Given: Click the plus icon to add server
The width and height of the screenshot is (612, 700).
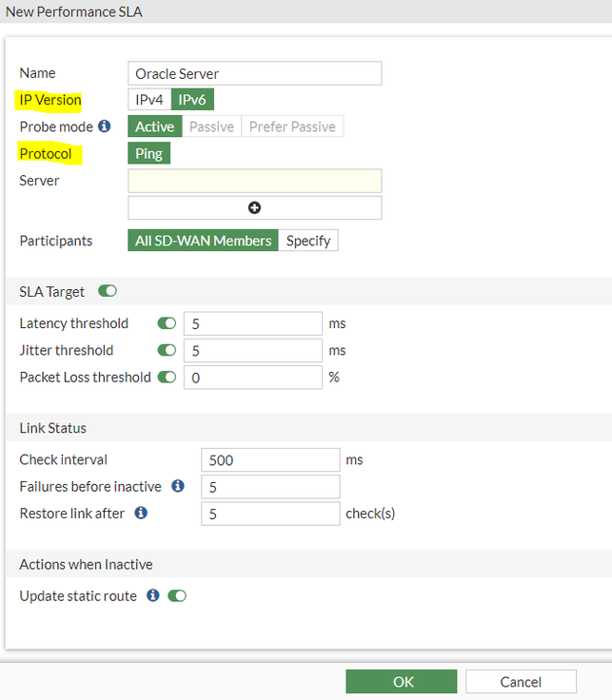Looking at the screenshot, I should (254, 207).
